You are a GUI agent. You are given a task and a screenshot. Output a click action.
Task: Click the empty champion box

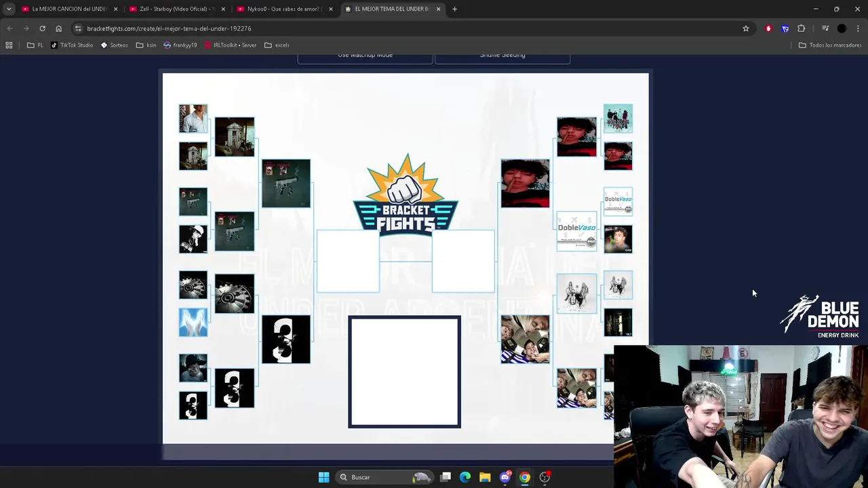tap(404, 372)
